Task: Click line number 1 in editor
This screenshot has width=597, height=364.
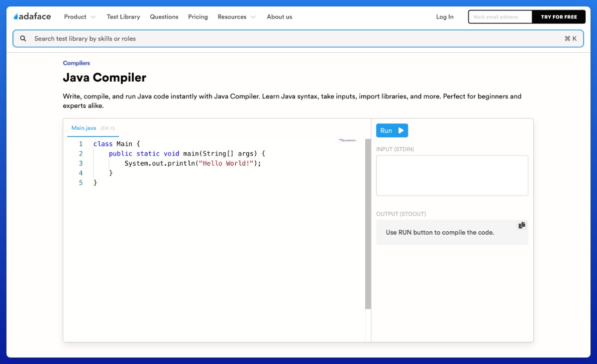Action: coord(81,144)
